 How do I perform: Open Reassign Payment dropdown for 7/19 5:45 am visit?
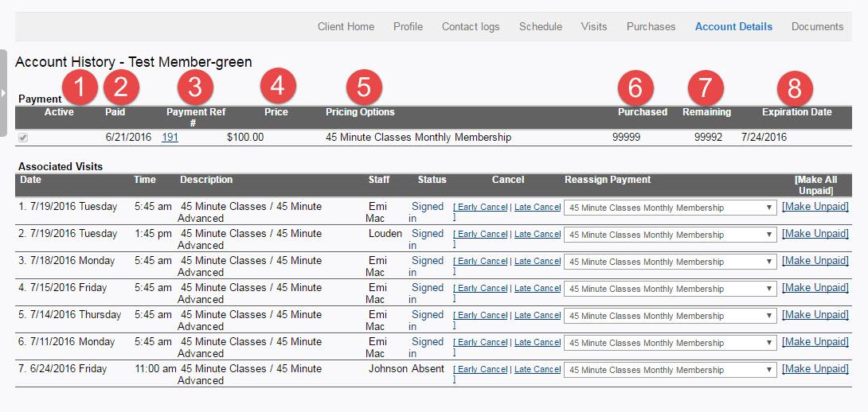click(x=670, y=208)
